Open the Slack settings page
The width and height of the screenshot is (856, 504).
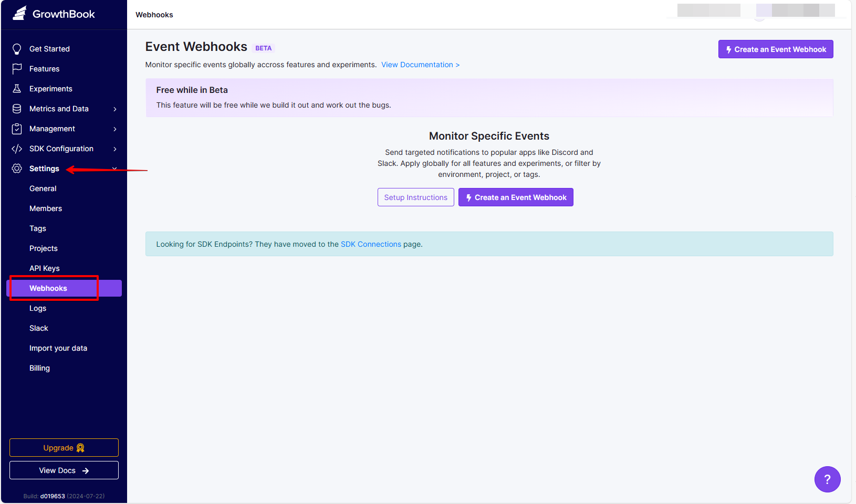point(39,328)
